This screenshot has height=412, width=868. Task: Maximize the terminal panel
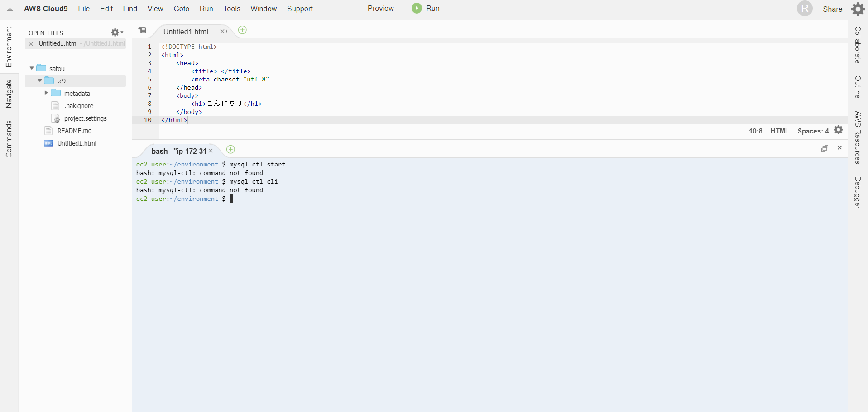825,148
